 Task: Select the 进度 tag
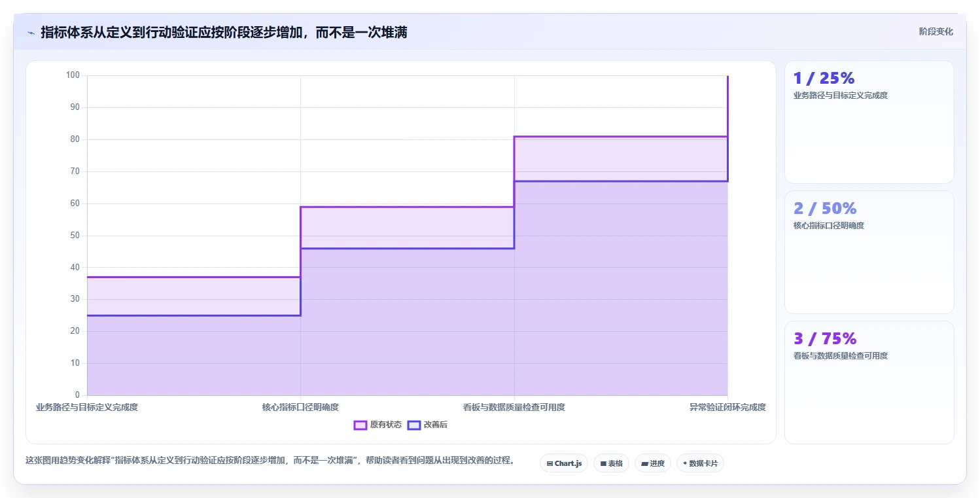653,463
